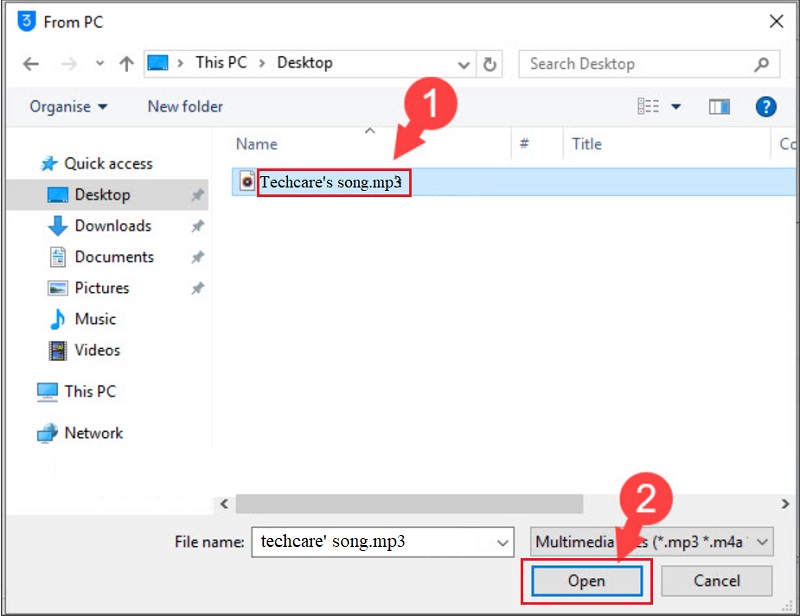
Task: Expand the view options dropdown arrow
Action: (x=676, y=106)
